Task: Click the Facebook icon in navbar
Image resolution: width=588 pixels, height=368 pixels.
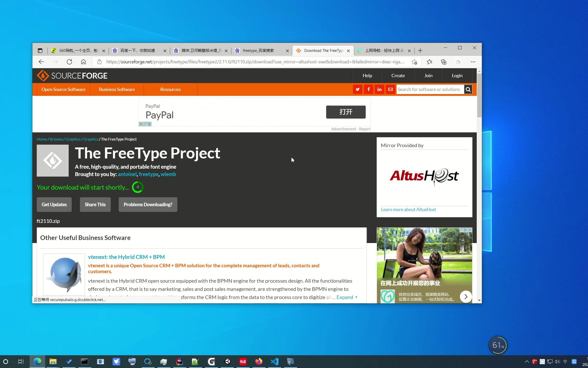Action: [x=368, y=89]
